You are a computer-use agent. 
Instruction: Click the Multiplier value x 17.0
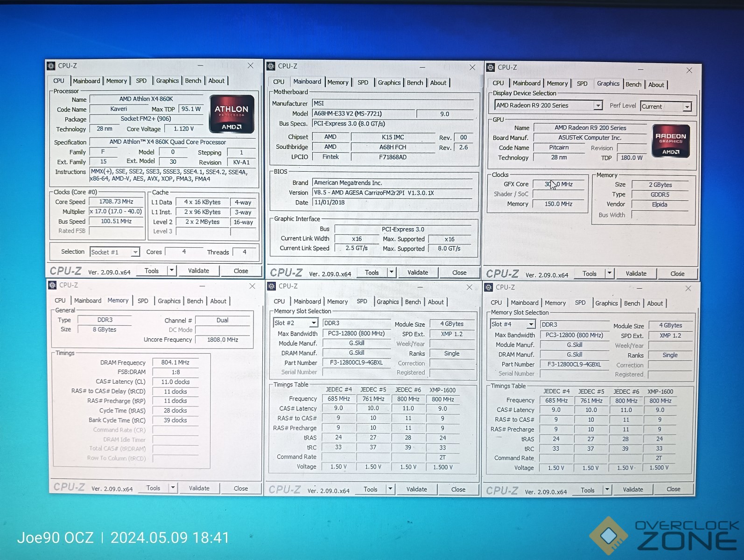(x=116, y=211)
